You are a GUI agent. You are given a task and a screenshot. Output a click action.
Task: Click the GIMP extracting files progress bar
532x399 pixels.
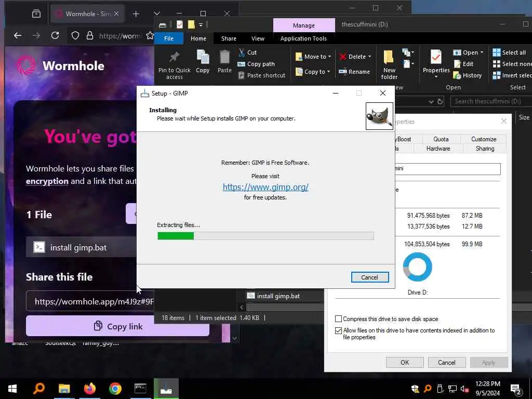pyautogui.click(x=265, y=236)
